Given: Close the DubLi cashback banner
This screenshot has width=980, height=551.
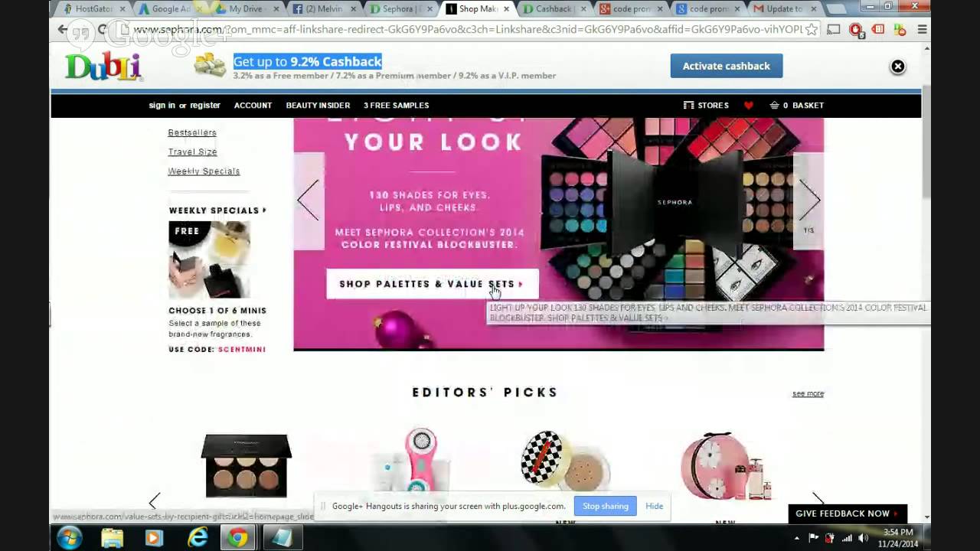Looking at the screenshot, I should (x=897, y=67).
